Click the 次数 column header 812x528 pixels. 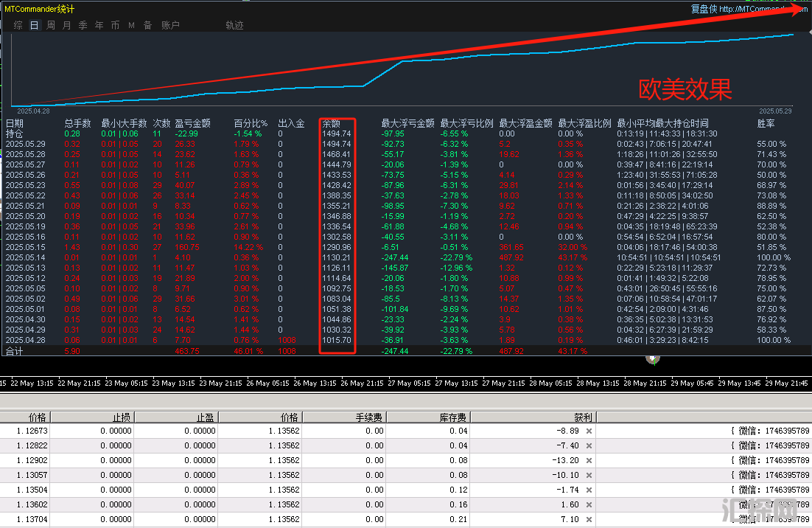pyautogui.click(x=161, y=123)
